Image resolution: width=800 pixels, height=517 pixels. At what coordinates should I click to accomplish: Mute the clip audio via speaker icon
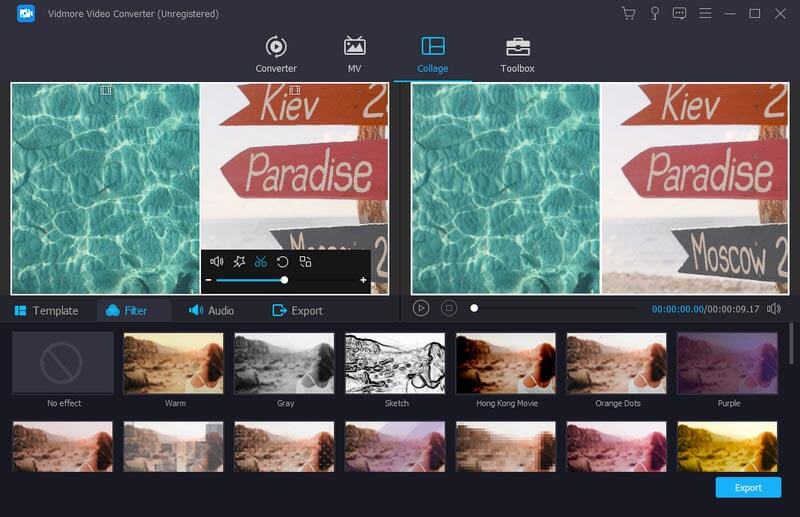click(x=216, y=262)
